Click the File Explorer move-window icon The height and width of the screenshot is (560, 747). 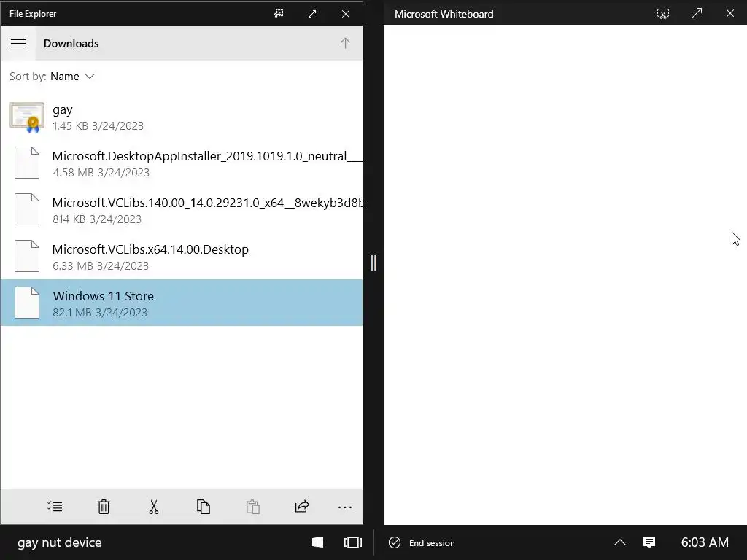click(x=279, y=14)
